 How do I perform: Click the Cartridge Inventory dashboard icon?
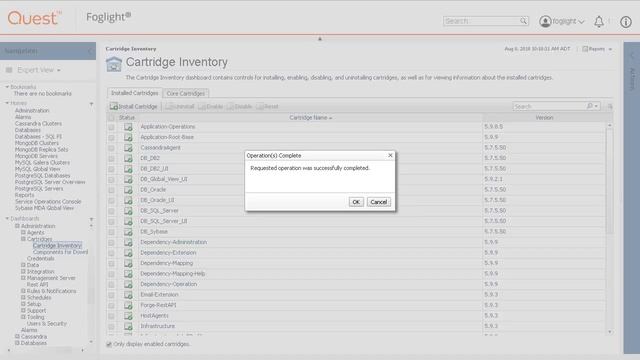tap(114, 64)
